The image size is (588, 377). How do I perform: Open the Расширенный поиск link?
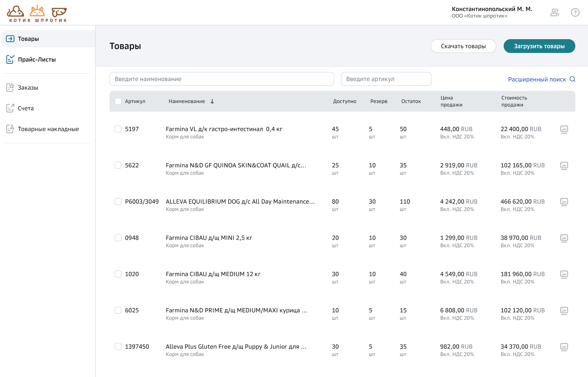tap(537, 80)
